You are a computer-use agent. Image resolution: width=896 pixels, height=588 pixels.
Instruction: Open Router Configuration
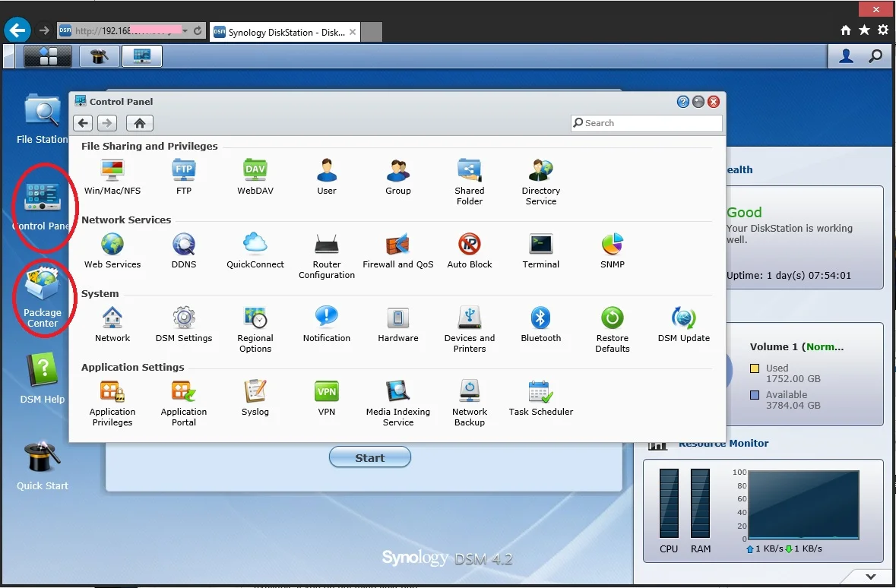pyautogui.click(x=326, y=255)
